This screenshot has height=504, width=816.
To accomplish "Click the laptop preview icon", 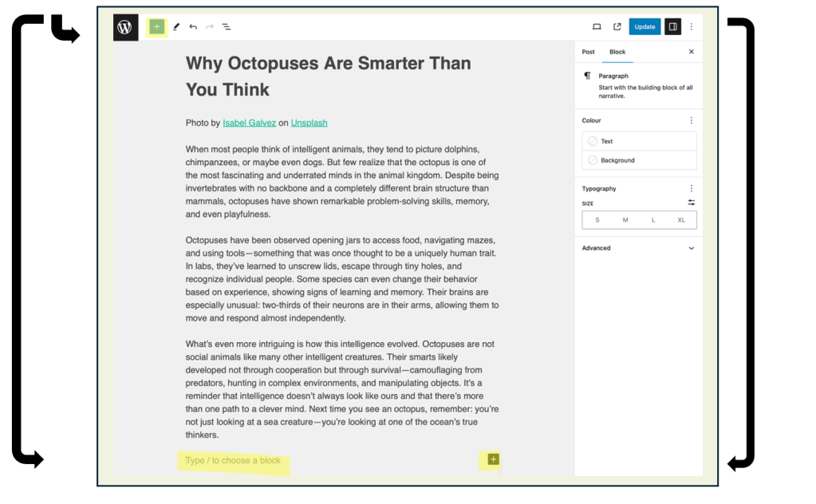I will 597,27.
